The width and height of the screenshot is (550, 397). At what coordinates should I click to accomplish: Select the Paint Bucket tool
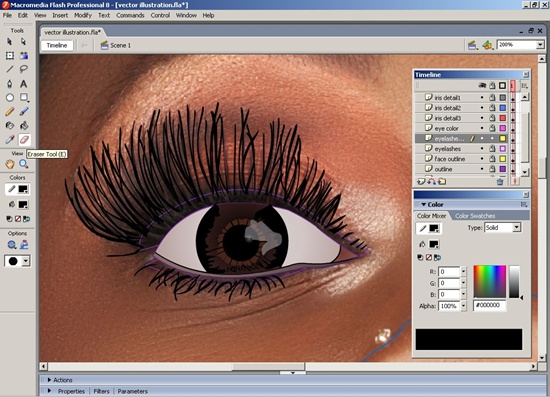pyautogui.click(x=24, y=126)
